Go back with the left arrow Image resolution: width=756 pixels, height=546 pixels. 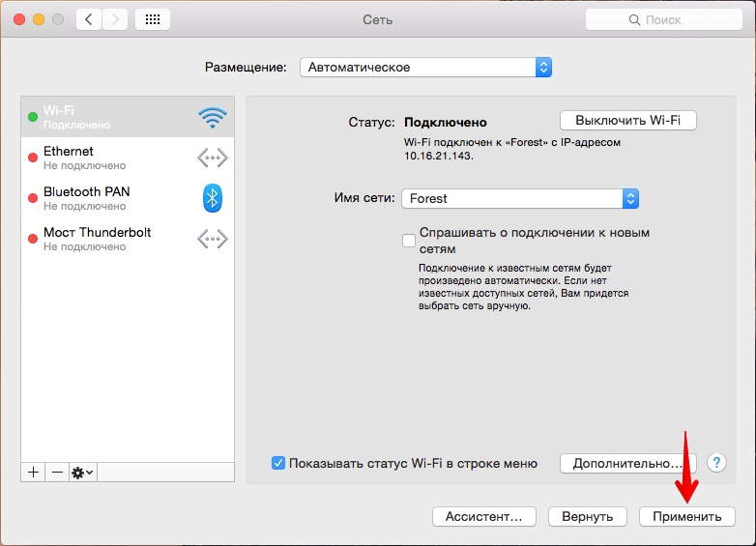tap(89, 19)
